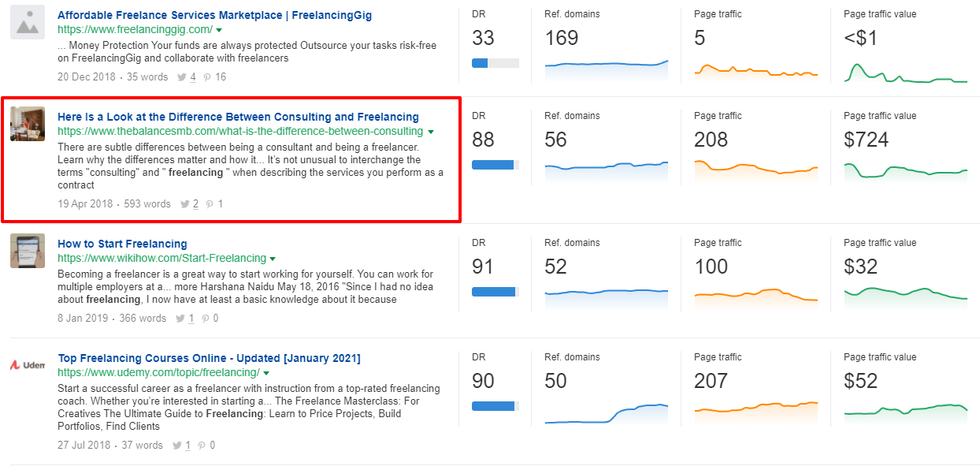Click the wikiHow article thumbnail image

tap(27, 251)
